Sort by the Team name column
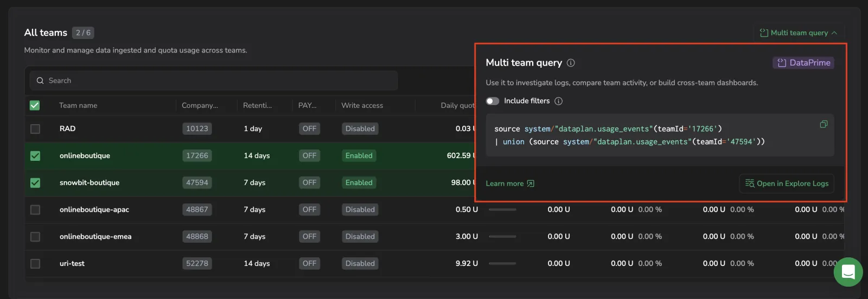Viewport: 868px width, 299px height. [78, 106]
